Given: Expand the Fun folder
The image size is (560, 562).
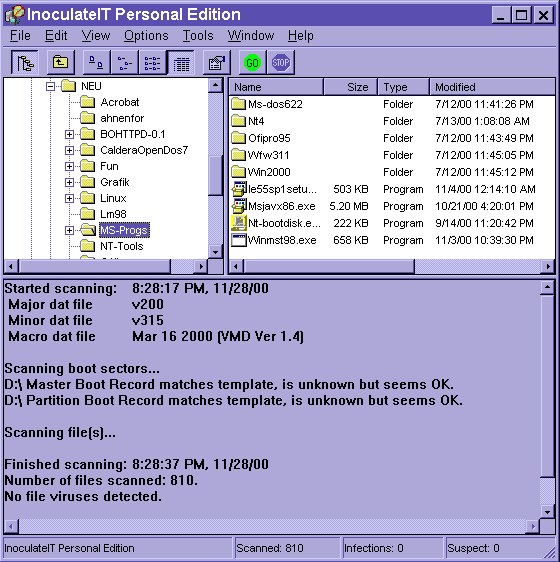Looking at the screenshot, I should 70,166.
